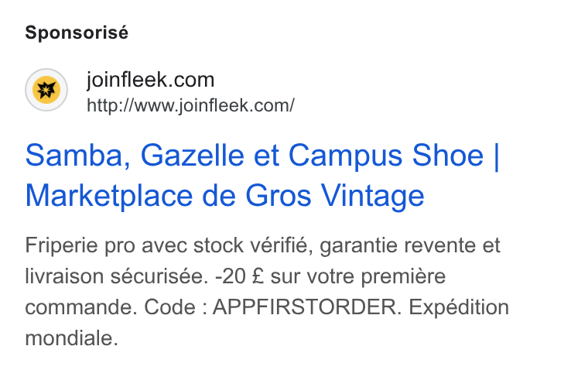Click the word 'Vintage' in title
The image size is (588, 370).
coord(372,196)
